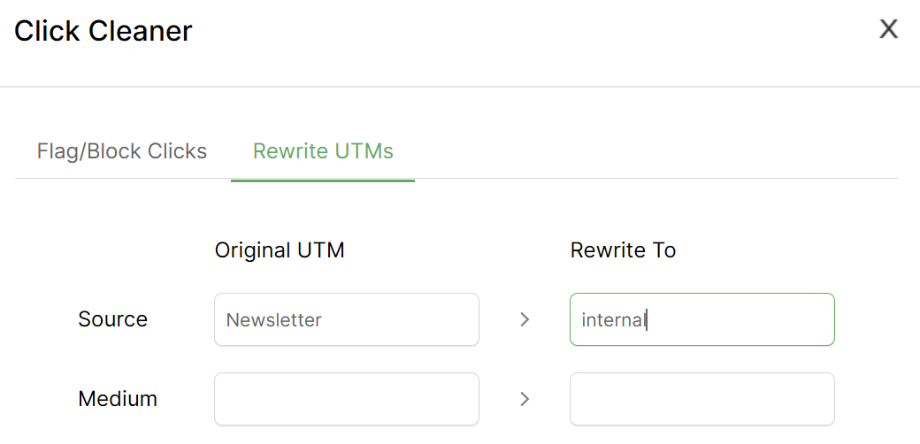Image resolution: width=920 pixels, height=444 pixels.
Task: Place cursor in the 'internal' text
Action: point(614,320)
